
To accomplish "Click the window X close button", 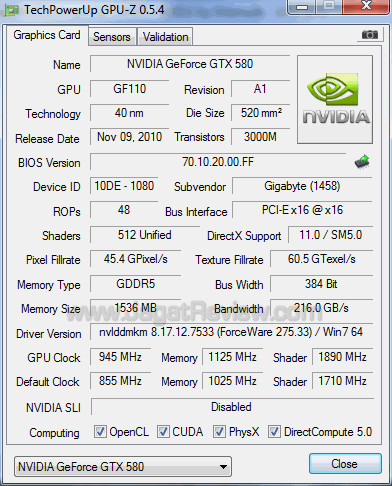I will point(366,6).
